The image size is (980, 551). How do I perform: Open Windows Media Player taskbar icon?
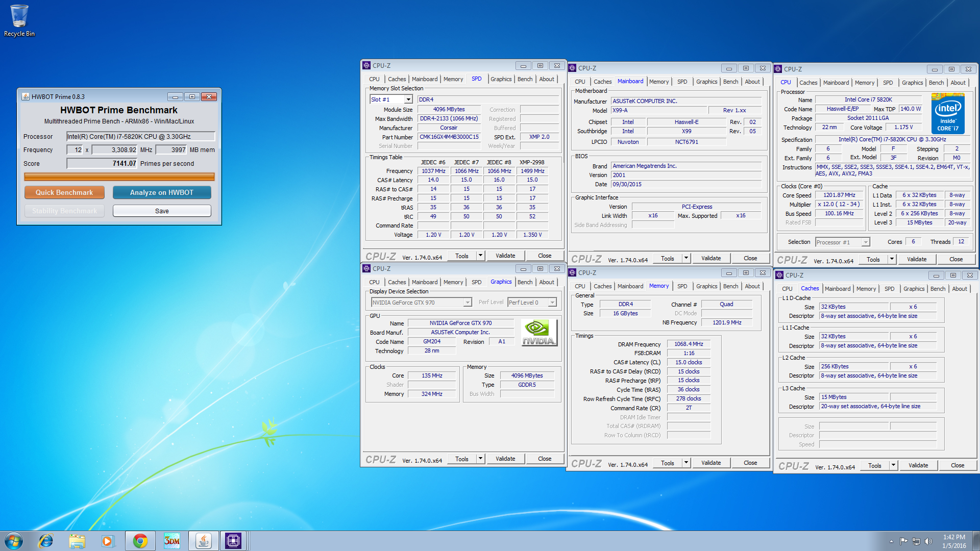pos(108,541)
